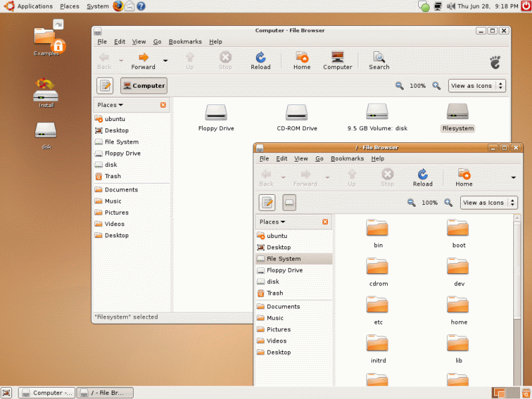The image size is (532, 399).
Task: Click the root path button in / File Browser
Action: (x=289, y=203)
